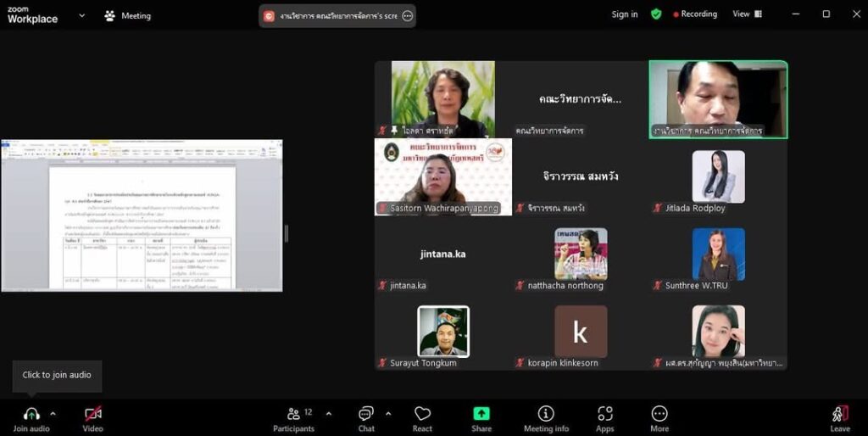Click the Sign in link

[x=625, y=14]
